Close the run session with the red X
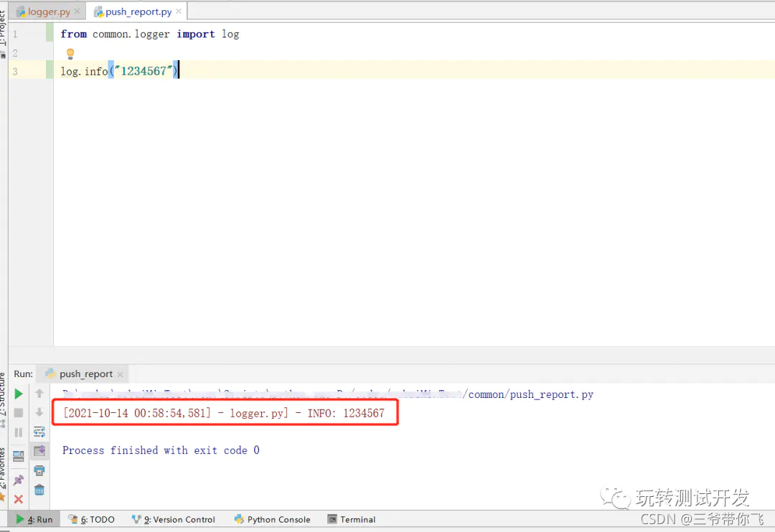The width and height of the screenshot is (775, 532). (18, 500)
